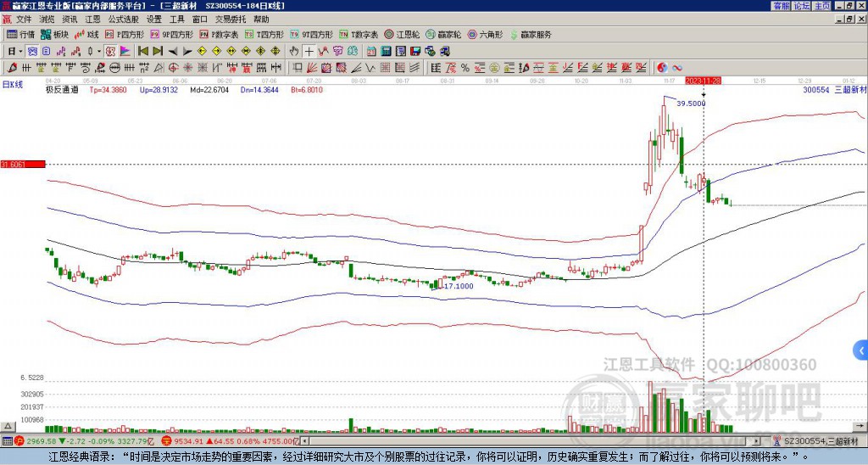This screenshot has width=868, height=465.
Task: Open 赢家服务 service button
Action: coord(531,34)
